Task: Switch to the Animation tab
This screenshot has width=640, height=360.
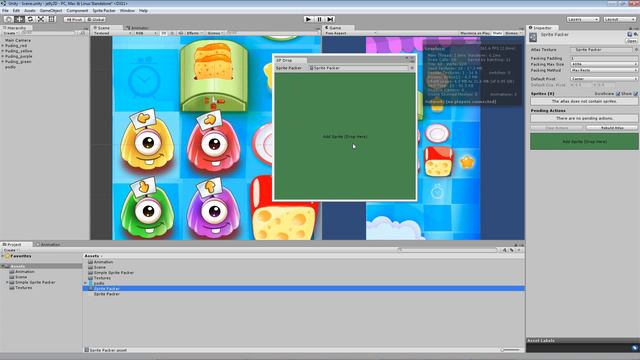Action: click(x=48, y=244)
